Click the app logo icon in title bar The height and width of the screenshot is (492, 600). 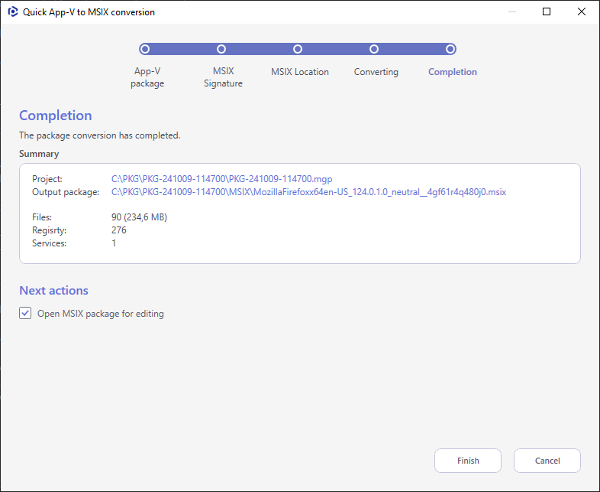pyautogui.click(x=13, y=12)
